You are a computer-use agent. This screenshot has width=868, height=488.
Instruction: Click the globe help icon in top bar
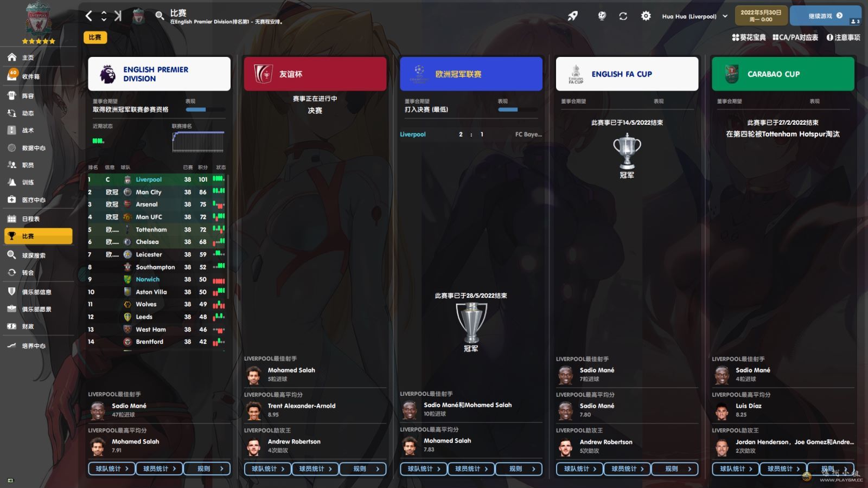point(602,16)
